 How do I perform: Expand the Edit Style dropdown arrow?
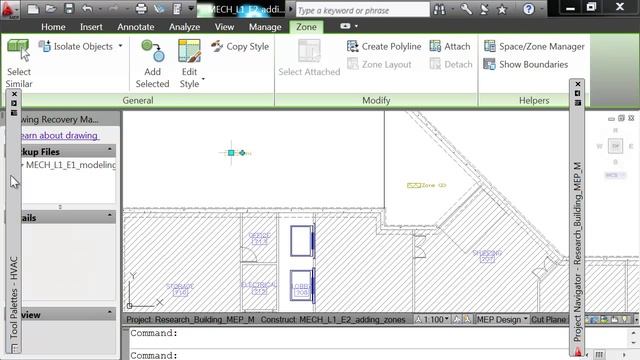203,79
